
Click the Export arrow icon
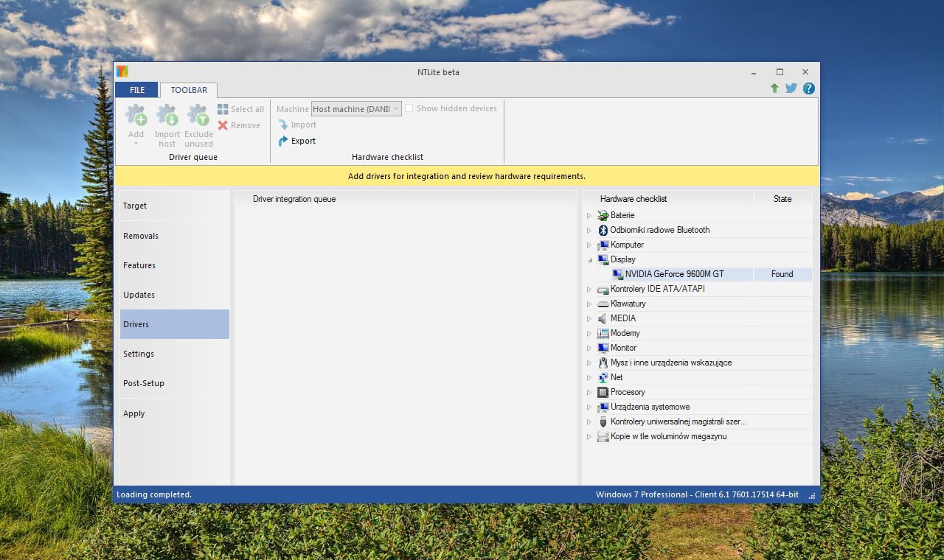[x=283, y=141]
